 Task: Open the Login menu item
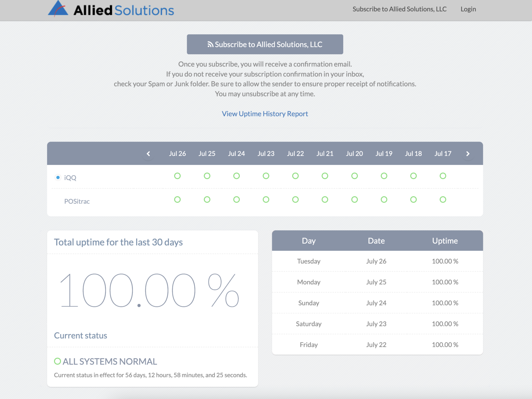pos(468,9)
